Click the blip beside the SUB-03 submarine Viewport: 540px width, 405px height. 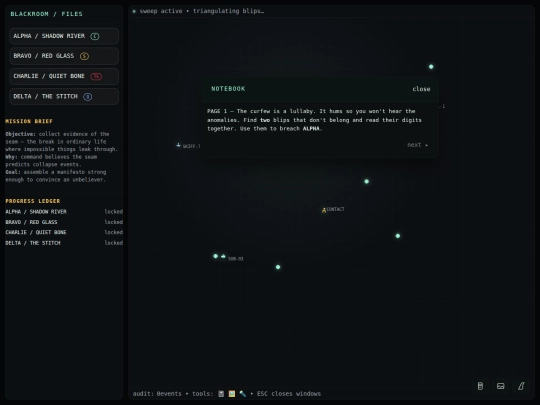(216, 256)
